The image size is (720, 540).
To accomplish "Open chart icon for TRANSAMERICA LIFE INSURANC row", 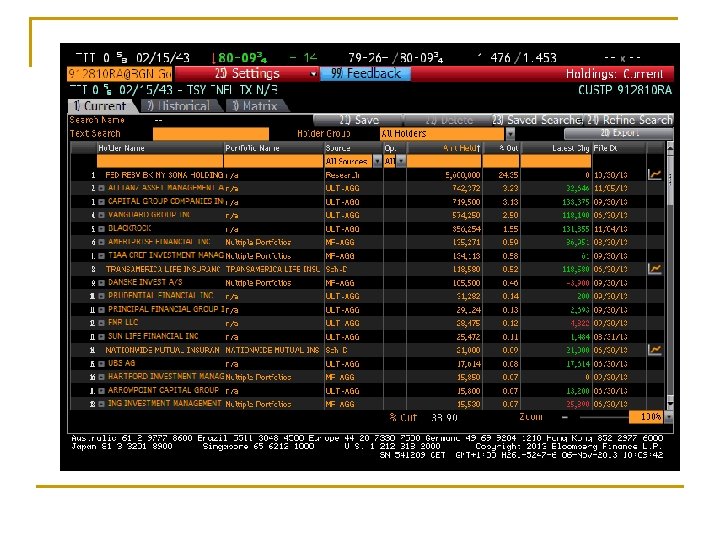I will 654,269.
